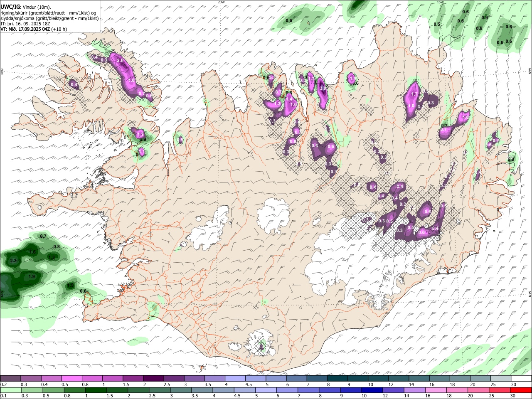Select the medium green rain swatch between 0.5 and 0.8
The width and height of the screenshot is (532, 399).
pos(53,390)
